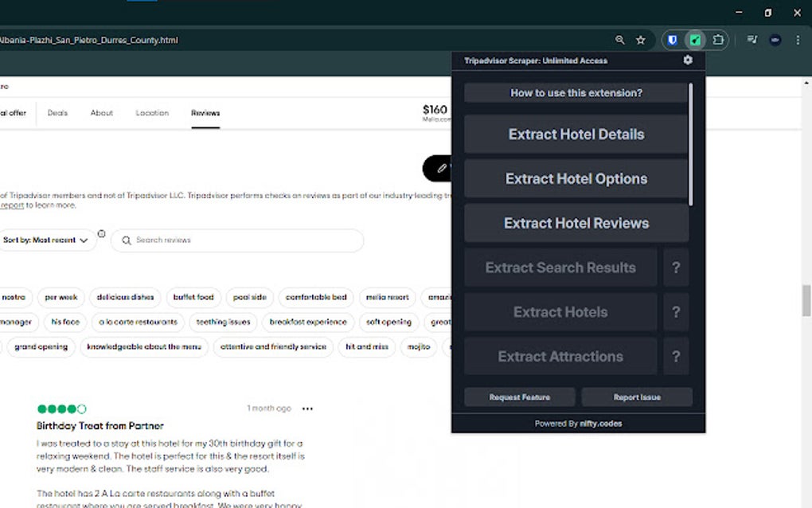Click the question mark beside Extract Hotels
This screenshot has width=812, height=508.
tap(676, 311)
